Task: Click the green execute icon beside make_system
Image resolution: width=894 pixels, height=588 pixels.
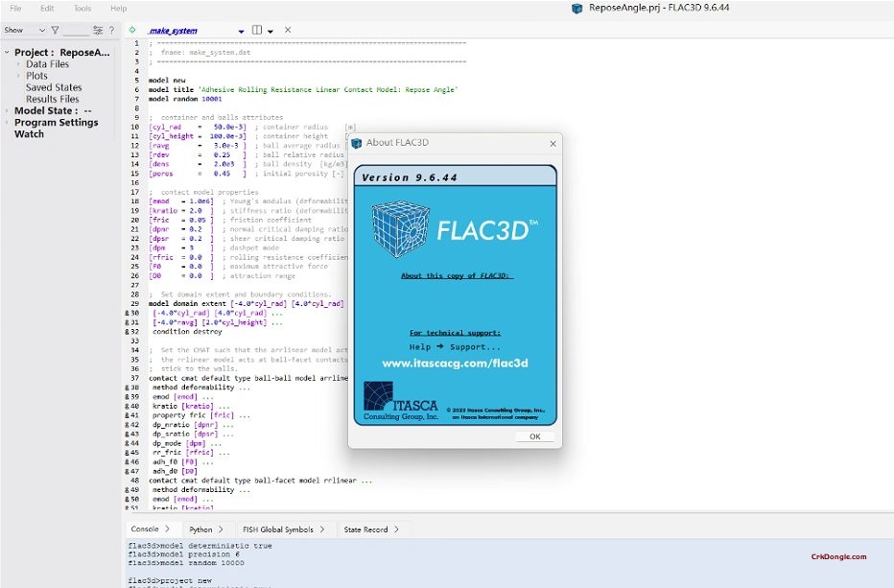Action: pos(132,30)
